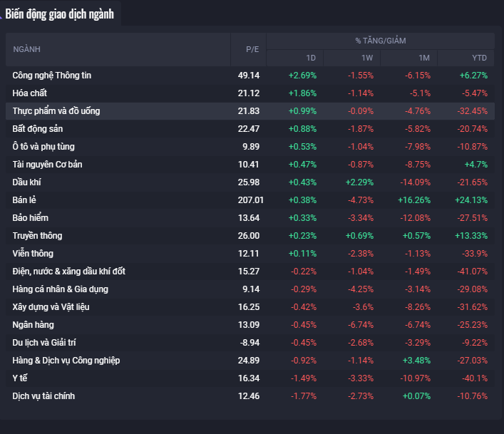Image resolution: width=504 pixels, height=434 pixels.
Task: Sort table by NGÀNH column header
Action: coord(27,49)
